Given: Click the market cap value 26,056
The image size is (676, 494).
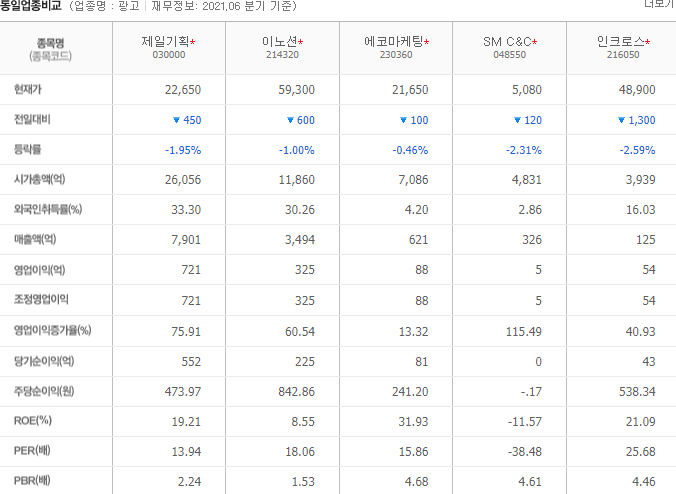Looking at the screenshot, I should click(183, 180).
